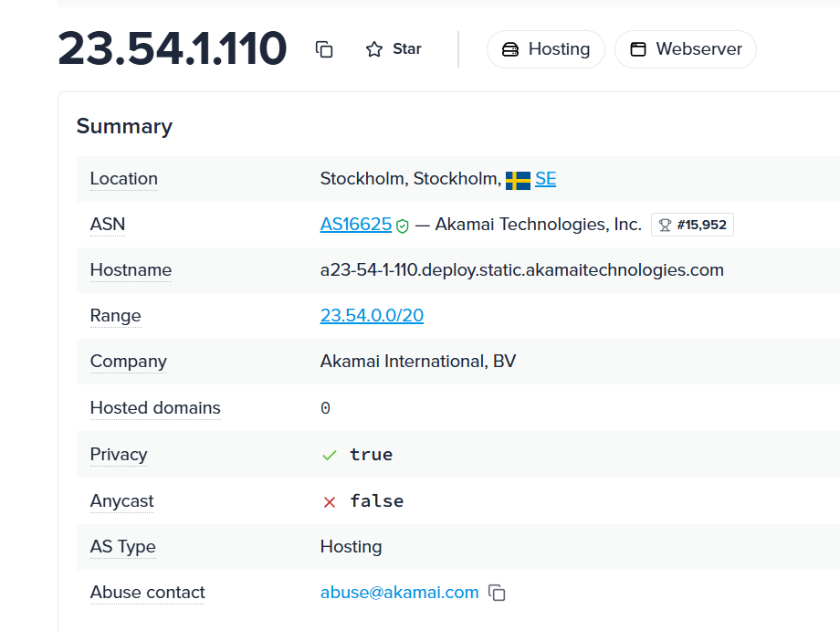The height and width of the screenshot is (631, 840).
Task: Open the Hosting tag
Action: pos(546,49)
